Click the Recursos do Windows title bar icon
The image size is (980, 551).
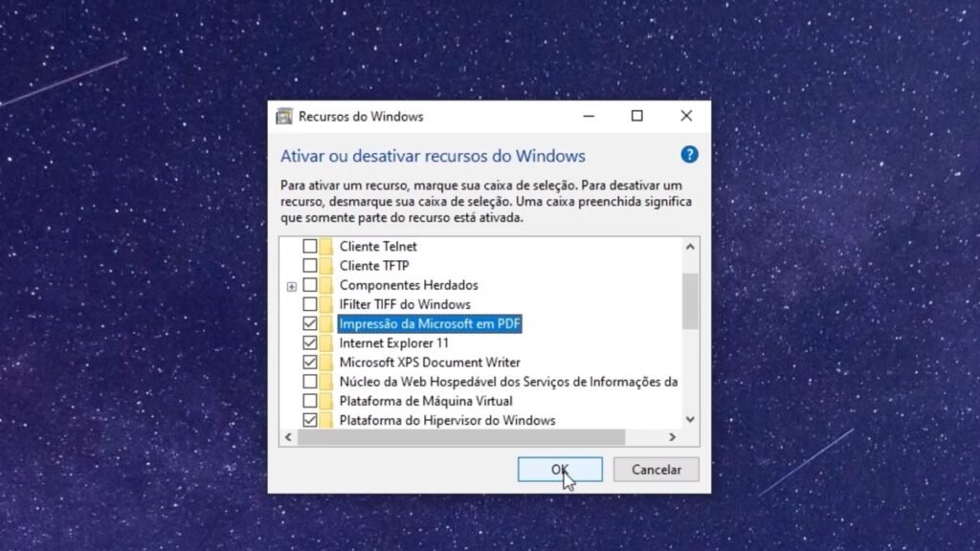tap(284, 116)
